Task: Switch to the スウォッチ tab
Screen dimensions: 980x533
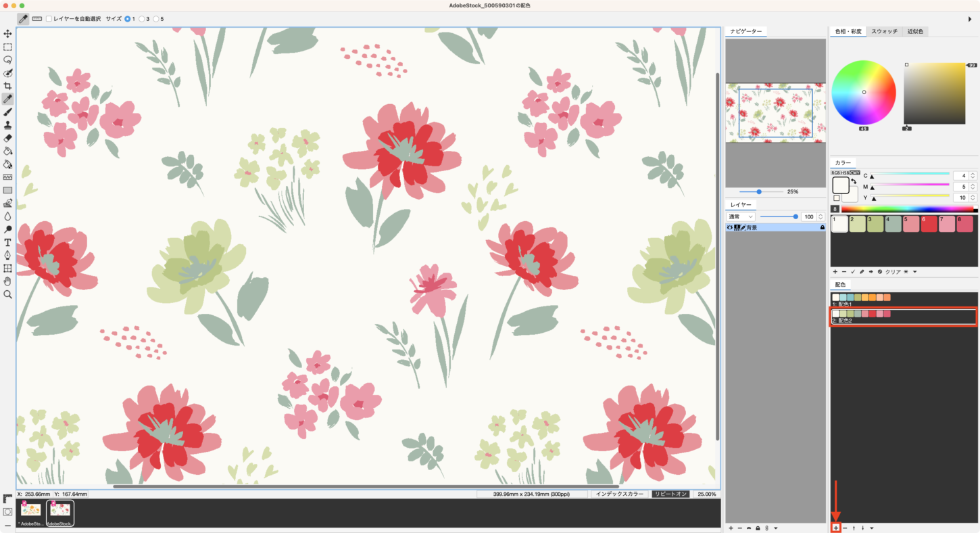Action: [884, 32]
